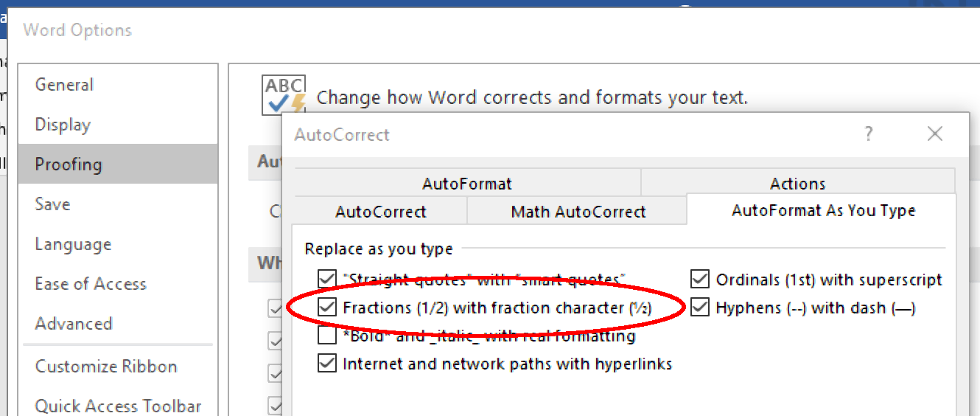
Task: Open Customize Ribbon options
Action: [106, 367]
